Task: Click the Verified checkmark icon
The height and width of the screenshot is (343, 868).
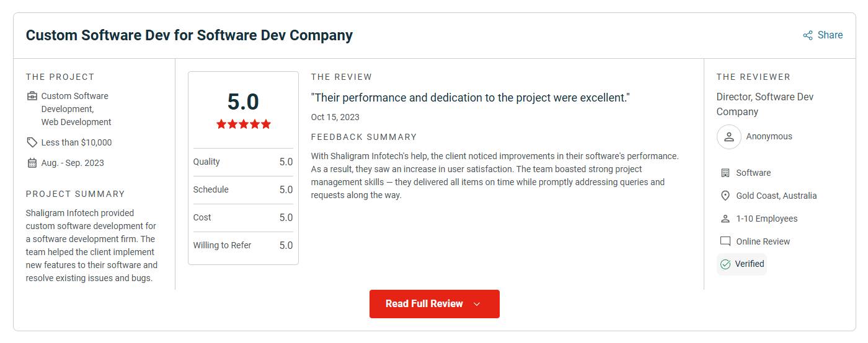Action: pyautogui.click(x=725, y=264)
